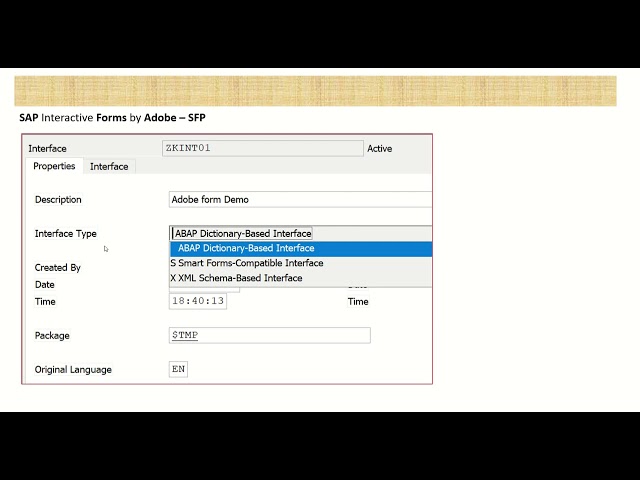Click the Original Language label

click(x=73, y=370)
